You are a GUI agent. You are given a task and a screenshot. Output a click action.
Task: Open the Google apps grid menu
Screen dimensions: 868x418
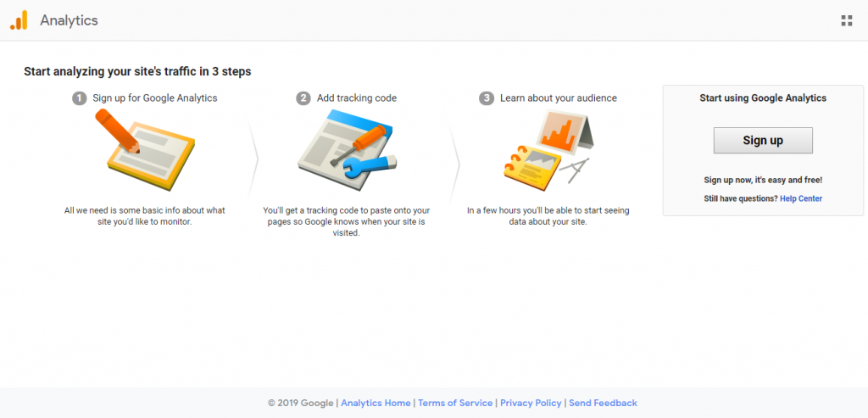point(846,20)
